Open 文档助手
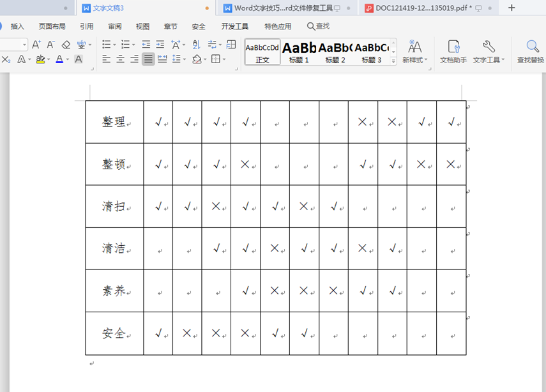The image size is (546, 392). pos(453,52)
